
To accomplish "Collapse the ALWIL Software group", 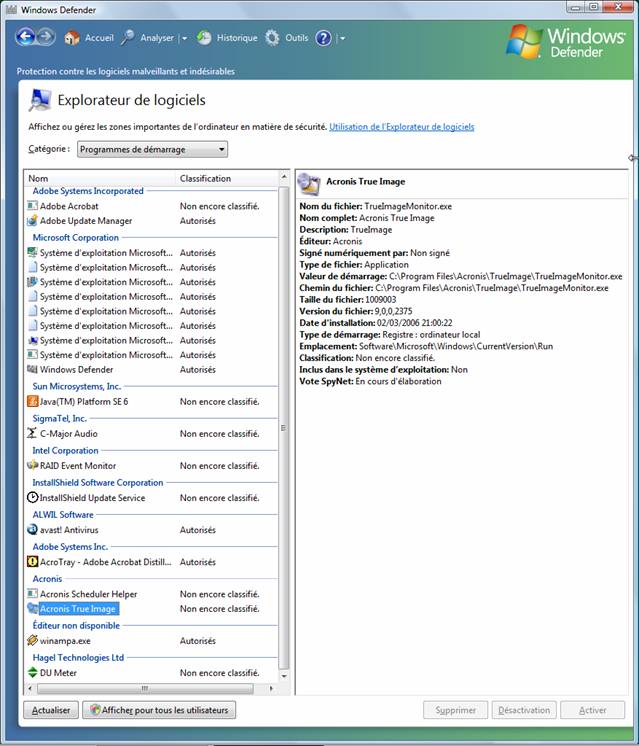I will [63, 514].
